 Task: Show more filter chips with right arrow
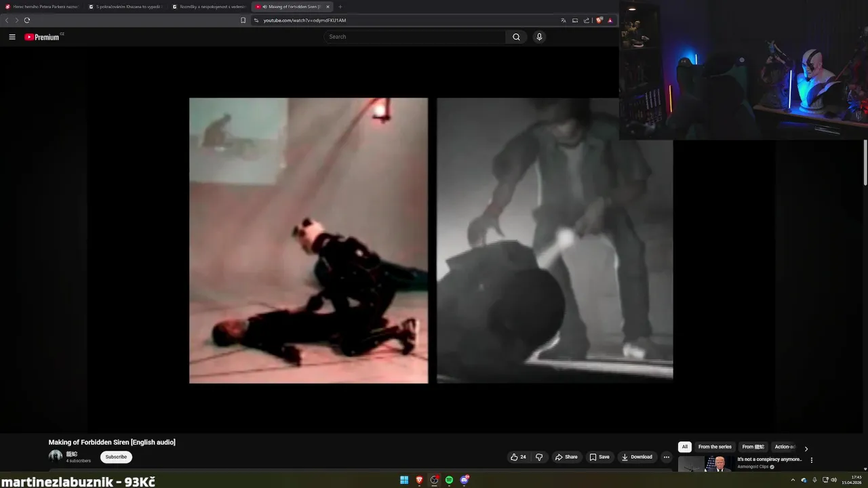(x=806, y=448)
